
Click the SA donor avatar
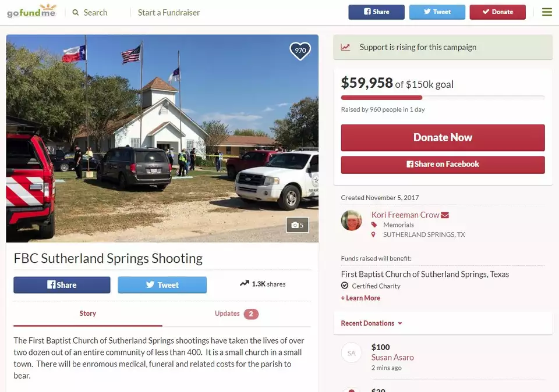coord(352,353)
